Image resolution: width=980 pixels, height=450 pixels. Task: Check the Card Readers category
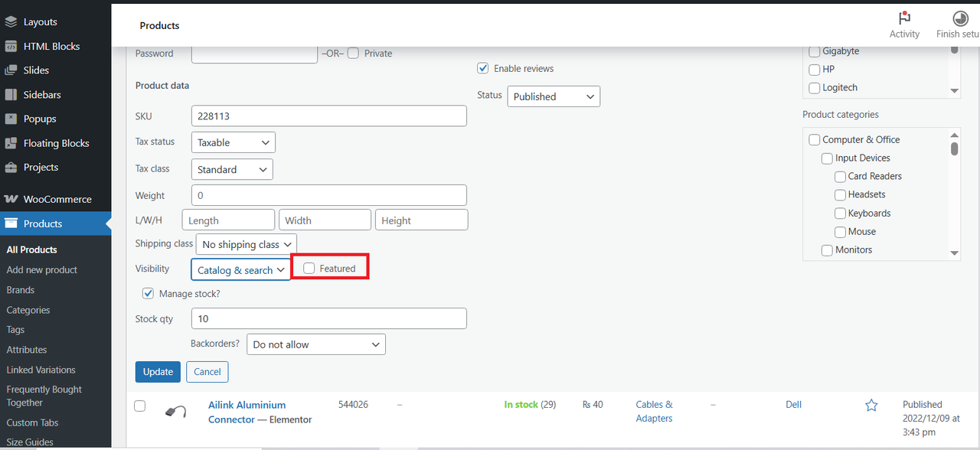tap(840, 177)
